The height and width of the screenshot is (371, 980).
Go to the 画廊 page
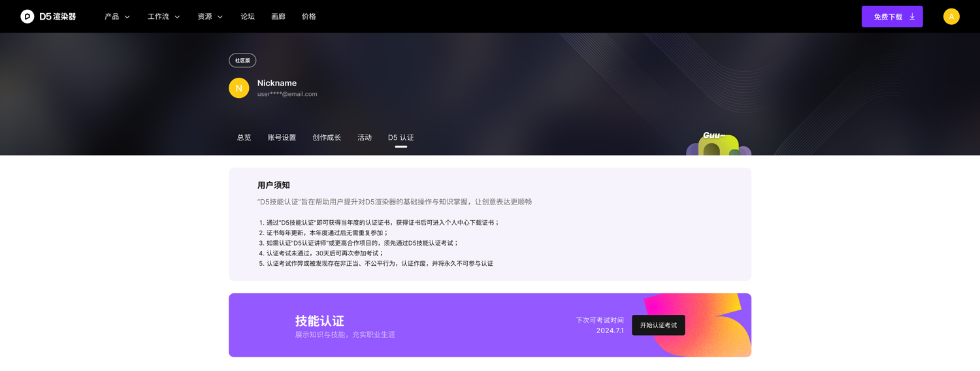pyautogui.click(x=278, y=16)
